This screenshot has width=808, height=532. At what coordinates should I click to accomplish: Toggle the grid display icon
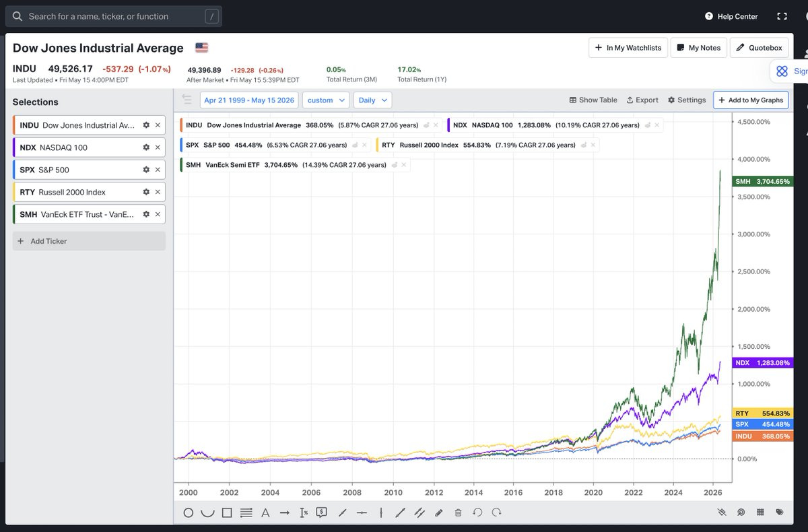(760, 512)
